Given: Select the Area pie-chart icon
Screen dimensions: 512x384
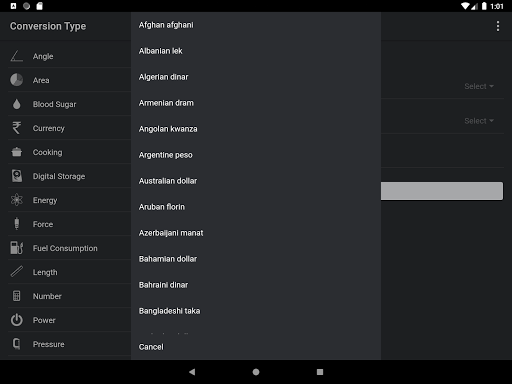Looking at the screenshot, I should [x=17, y=80].
